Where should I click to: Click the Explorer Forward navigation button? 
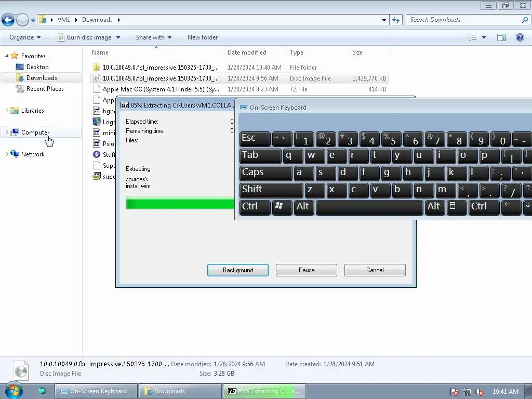(22, 20)
